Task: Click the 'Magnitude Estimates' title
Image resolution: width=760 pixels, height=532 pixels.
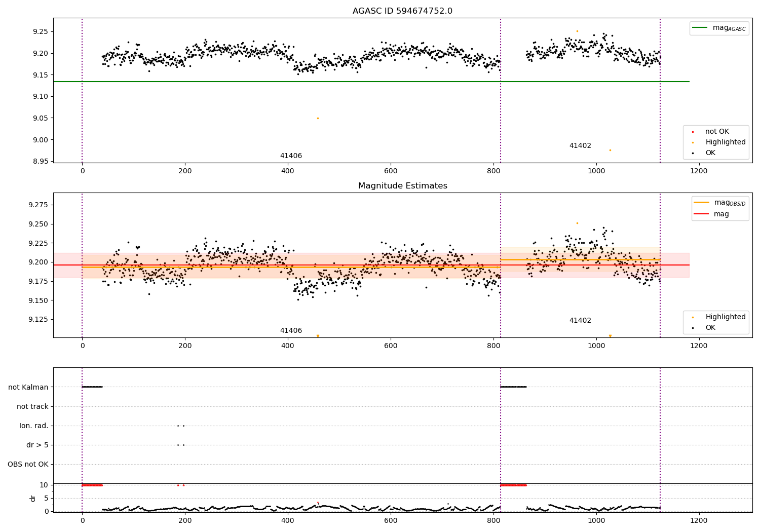Action: (403, 186)
